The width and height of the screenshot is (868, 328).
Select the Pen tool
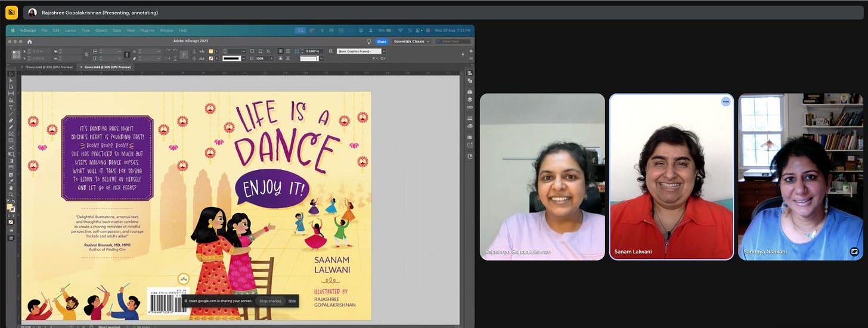tap(11, 120)
